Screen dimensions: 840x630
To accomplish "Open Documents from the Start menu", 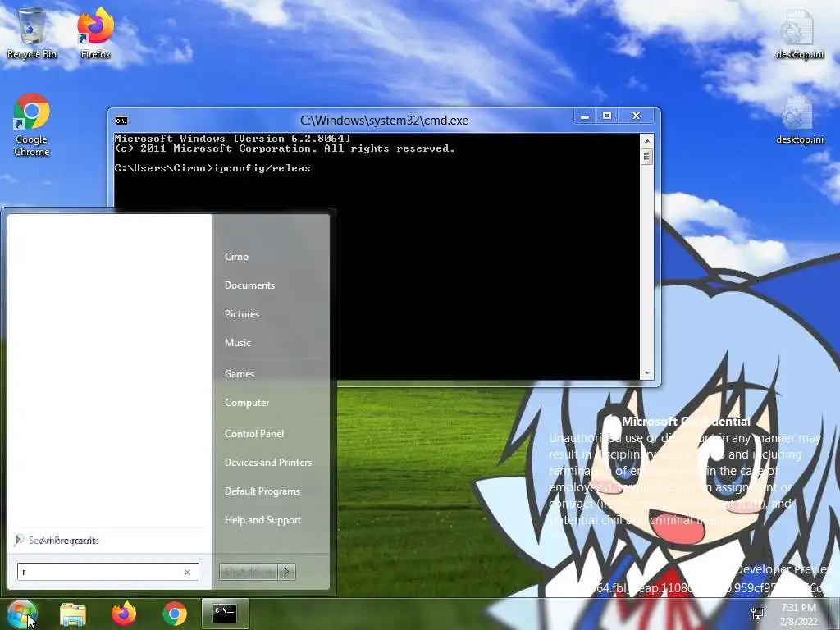I will coord(249,285).
